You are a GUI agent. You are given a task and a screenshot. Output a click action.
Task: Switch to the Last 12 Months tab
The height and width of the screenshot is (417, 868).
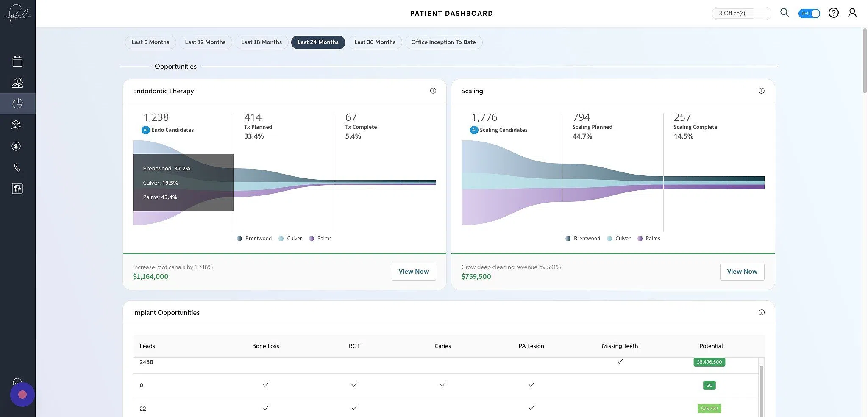[x=206, y=42]
